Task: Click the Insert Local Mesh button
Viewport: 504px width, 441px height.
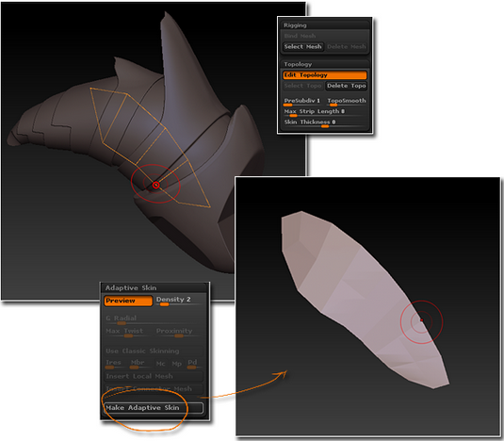Action: coord(154,376)
